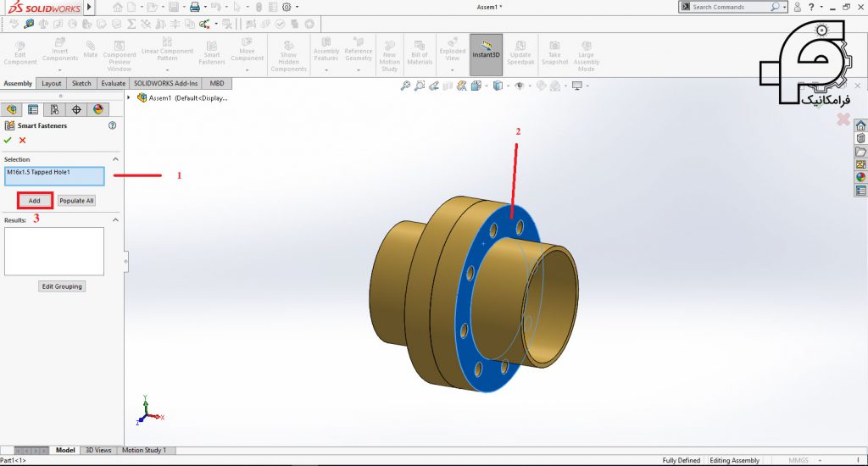
Task: Open ConfigurationManager tab icon
Action: pyautogui.click(x=55, y=109)
